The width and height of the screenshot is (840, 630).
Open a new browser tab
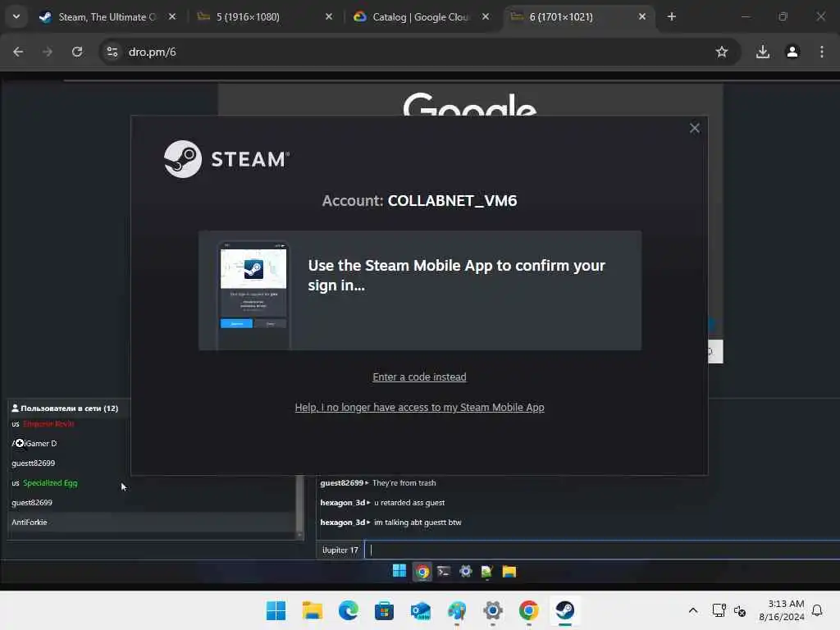pos(671,16)
